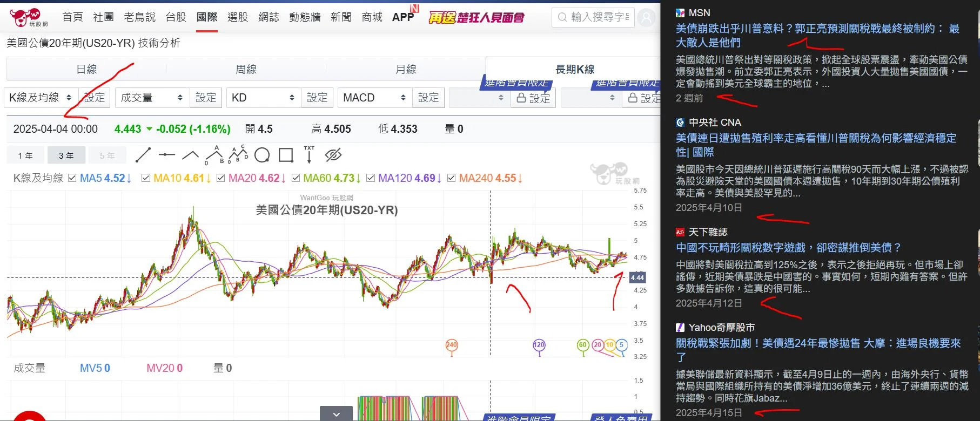Screen dimensions: 980x421
Task: Toggle drawings visibility with the eye icon
Action: click(x=333, y=155)
